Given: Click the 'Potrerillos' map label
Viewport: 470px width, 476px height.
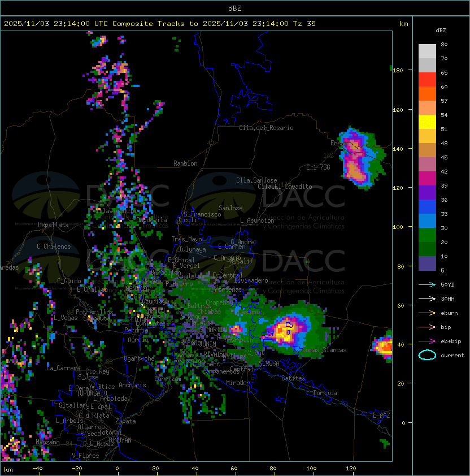Looking at the screenshot, I should pos(94,311).
